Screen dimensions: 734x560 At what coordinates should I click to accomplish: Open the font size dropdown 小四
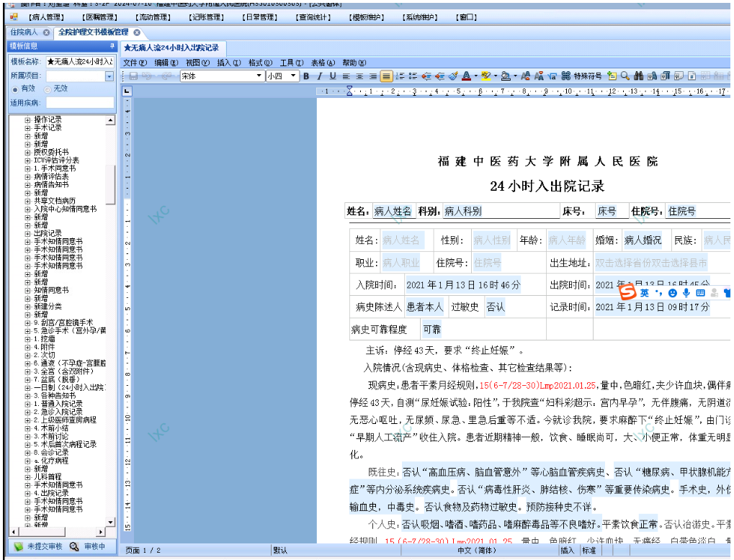(294, 76)
